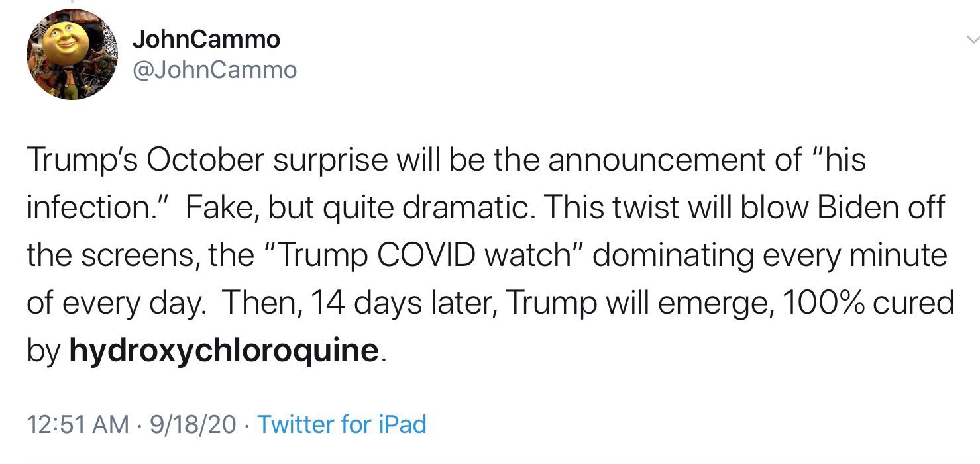Click the 12:51 AM timestamp
Image resolution: width=980 pixels, height=464 pixels.
coord(78,424)
